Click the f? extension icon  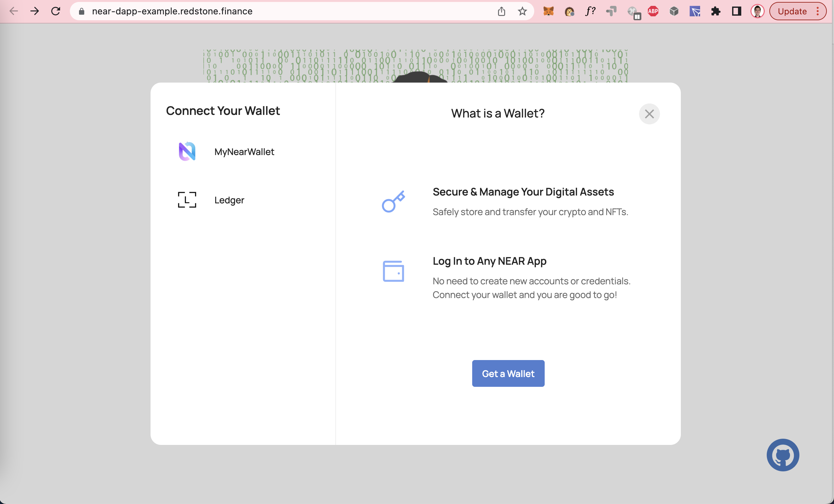pyautogui.click(x=590, y=11)
